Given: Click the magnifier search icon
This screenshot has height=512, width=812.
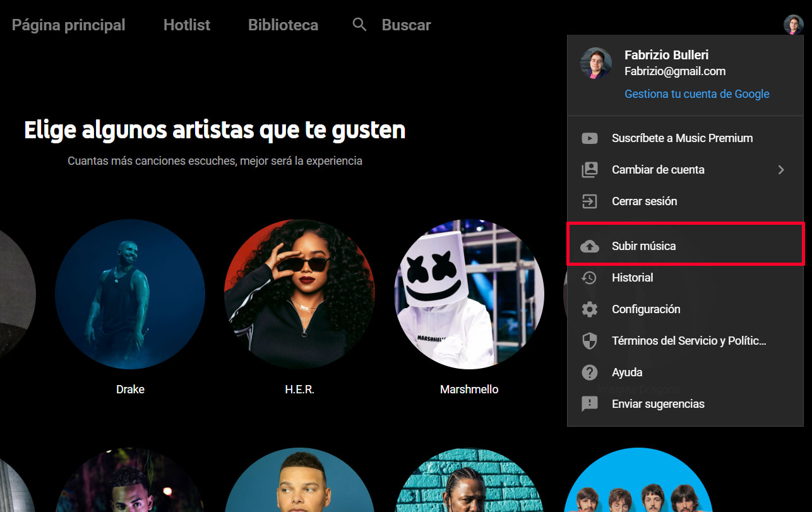Looking at the screenshot, I should click(x=359, y=25).
